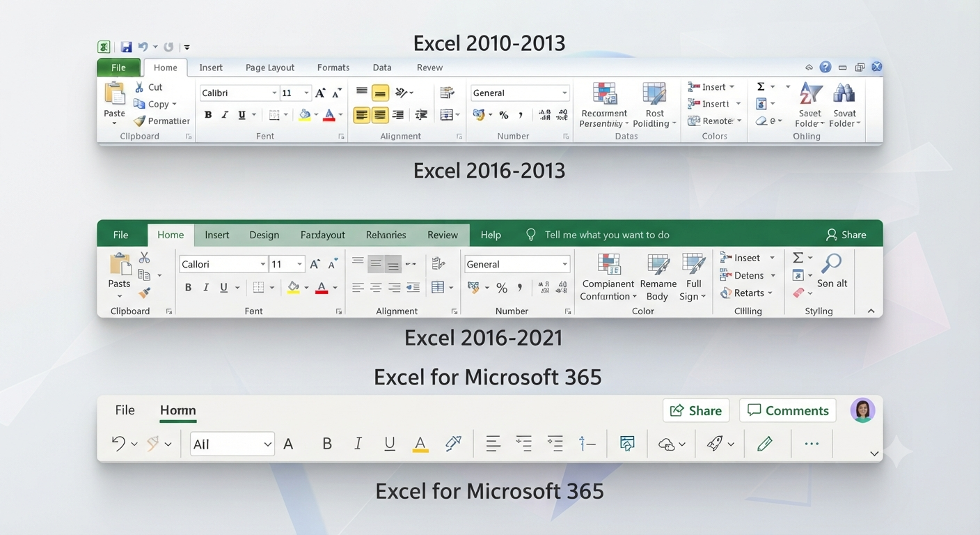This screenshot has width=980, height=535.
Task: Toggle Underline in Excel 2010 Font group
Action: [x=242, y=115]
